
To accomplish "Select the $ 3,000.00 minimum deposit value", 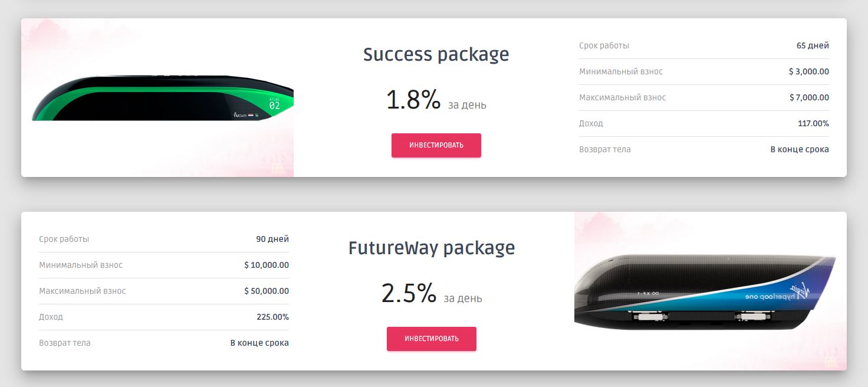I will pos(808,71).
